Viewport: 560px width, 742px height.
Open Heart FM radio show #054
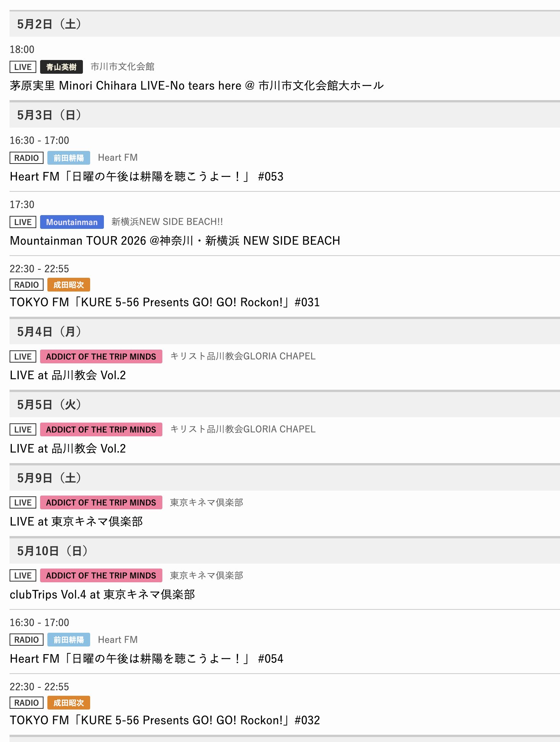coord(146,658)
